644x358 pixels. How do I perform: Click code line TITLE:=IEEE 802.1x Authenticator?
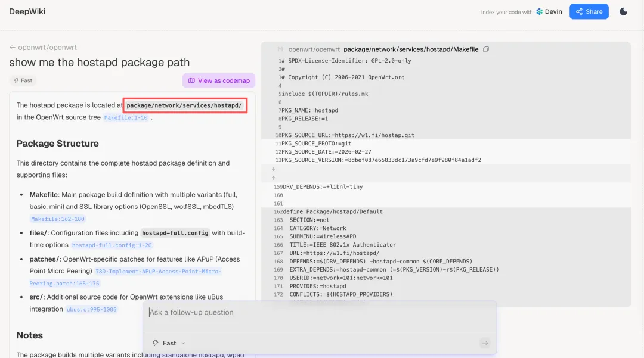click(x=342, y=245)
